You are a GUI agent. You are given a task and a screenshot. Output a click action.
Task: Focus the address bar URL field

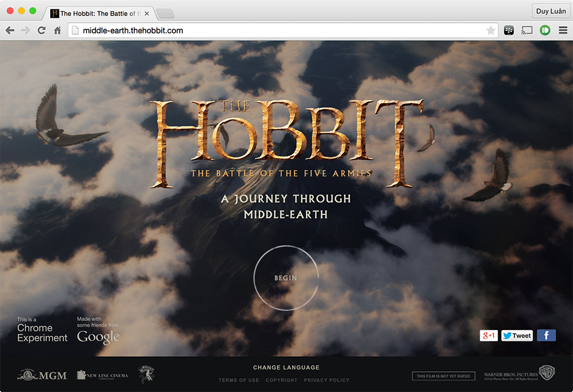click(x=282, y=30)
